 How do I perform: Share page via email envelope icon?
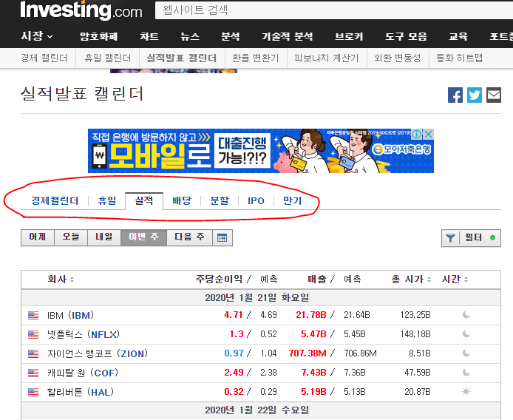tap(494, 95)
